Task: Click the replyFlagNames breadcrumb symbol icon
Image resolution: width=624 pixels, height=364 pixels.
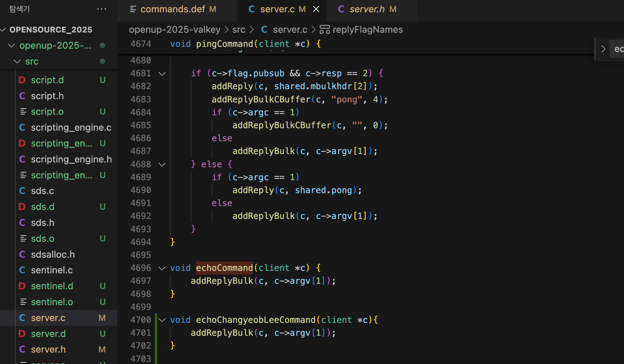Action: click(325, 29)
